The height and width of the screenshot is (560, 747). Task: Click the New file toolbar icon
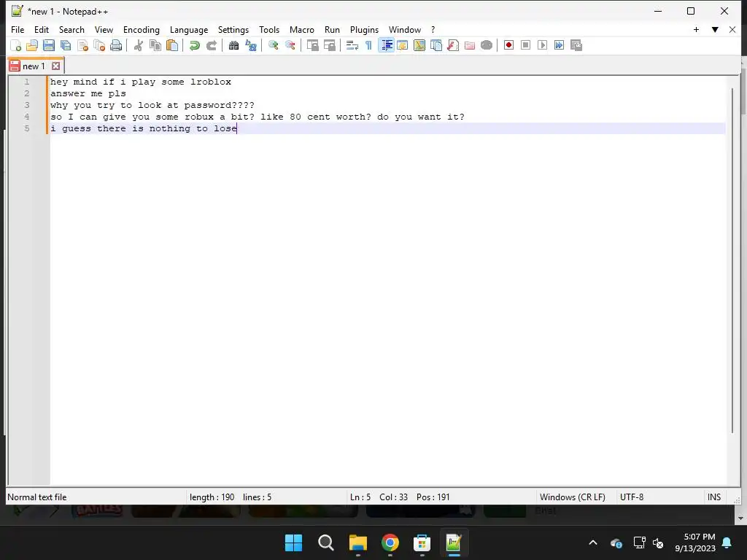16,46
